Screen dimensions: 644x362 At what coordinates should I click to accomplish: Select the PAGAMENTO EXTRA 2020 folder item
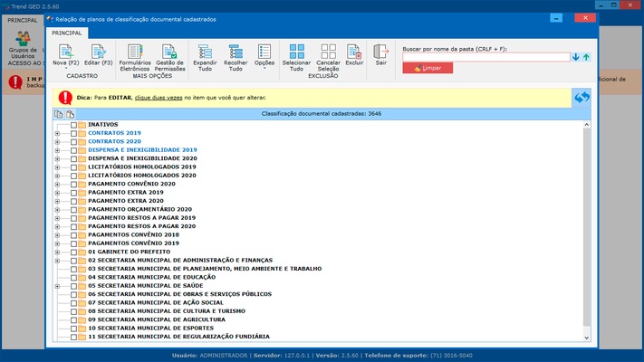click(x=125, y=201)
